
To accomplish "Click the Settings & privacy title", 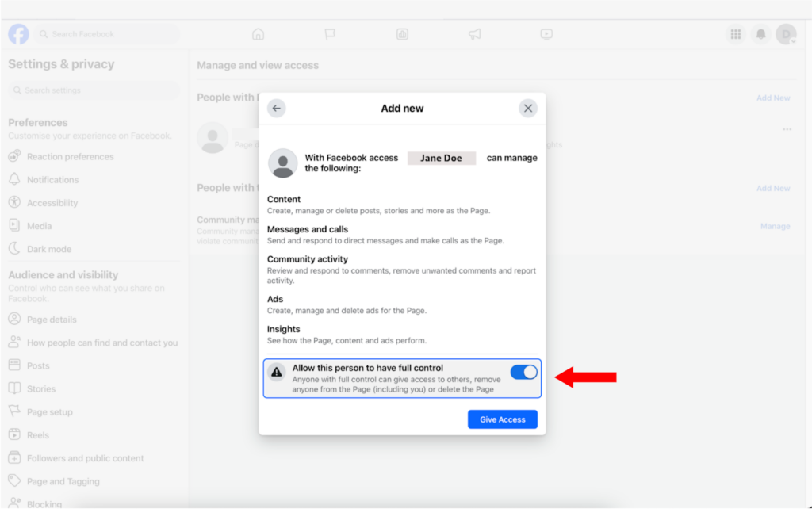I will tap(61, 64).
